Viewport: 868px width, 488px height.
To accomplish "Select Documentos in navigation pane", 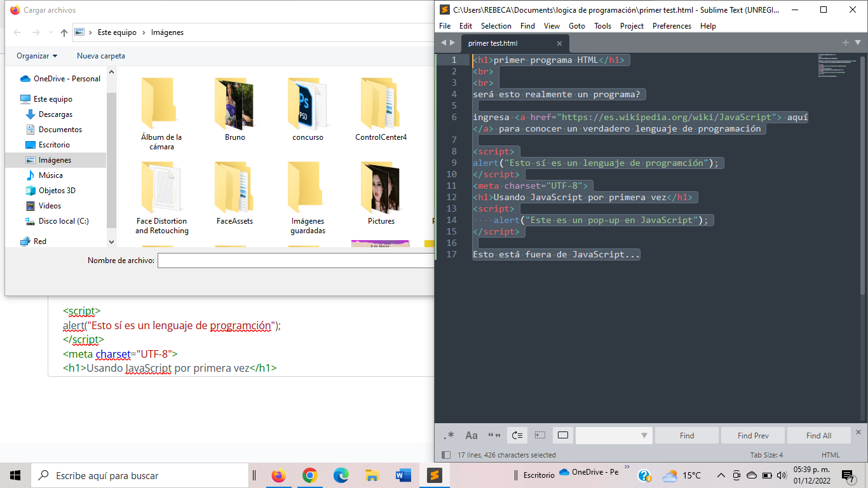I will tap(60, 130).
